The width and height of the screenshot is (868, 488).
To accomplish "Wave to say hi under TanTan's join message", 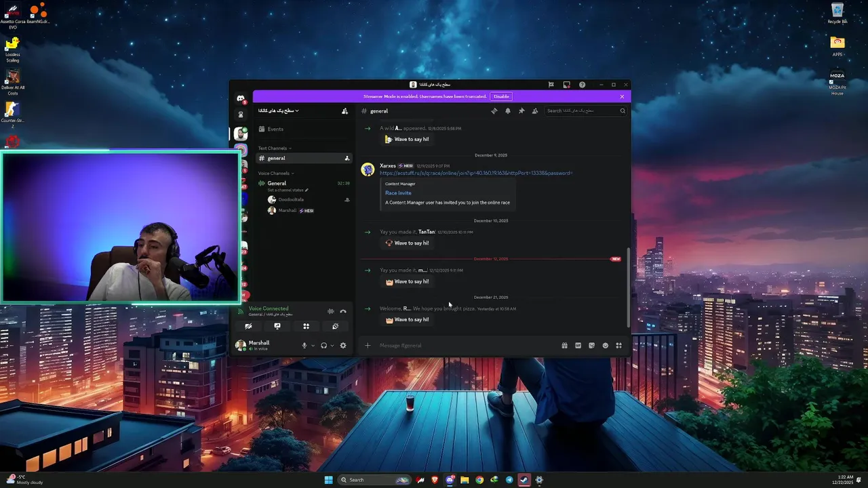I will click(407, 243).
